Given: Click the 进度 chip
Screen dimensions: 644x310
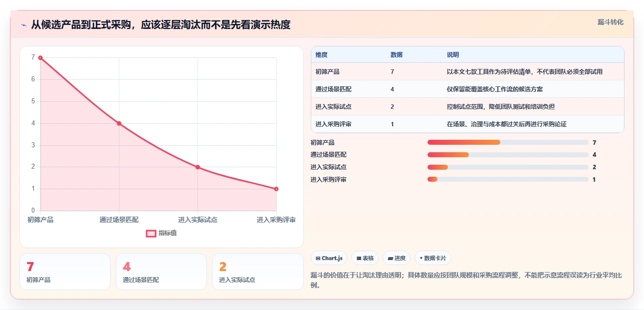Looking at the screenshot, I should point(397,258).
